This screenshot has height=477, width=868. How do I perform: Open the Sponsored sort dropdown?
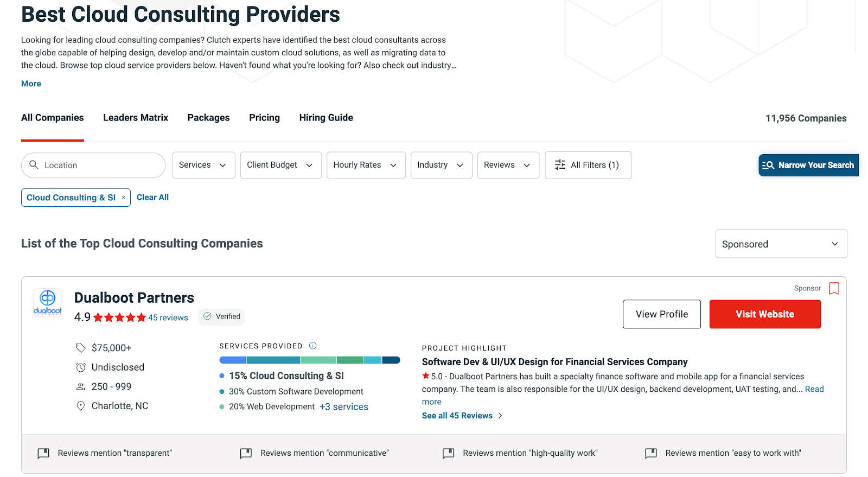(781, 244)
